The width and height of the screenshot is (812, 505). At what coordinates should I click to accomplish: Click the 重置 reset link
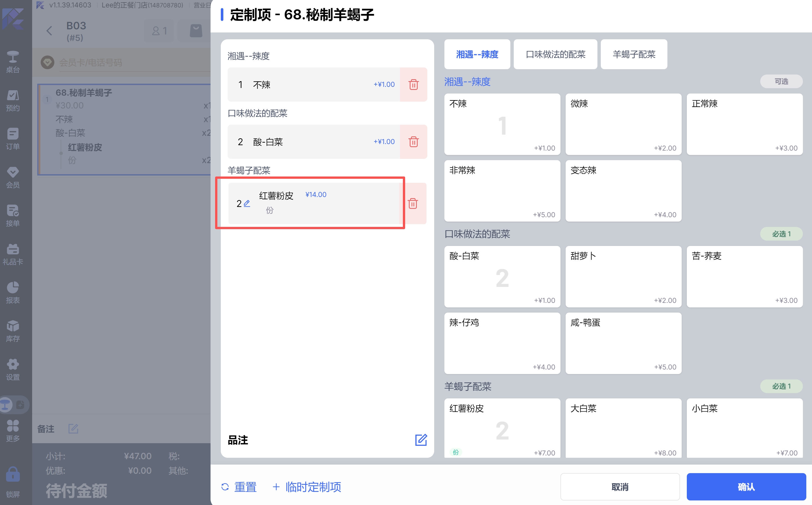click(239, 487)
